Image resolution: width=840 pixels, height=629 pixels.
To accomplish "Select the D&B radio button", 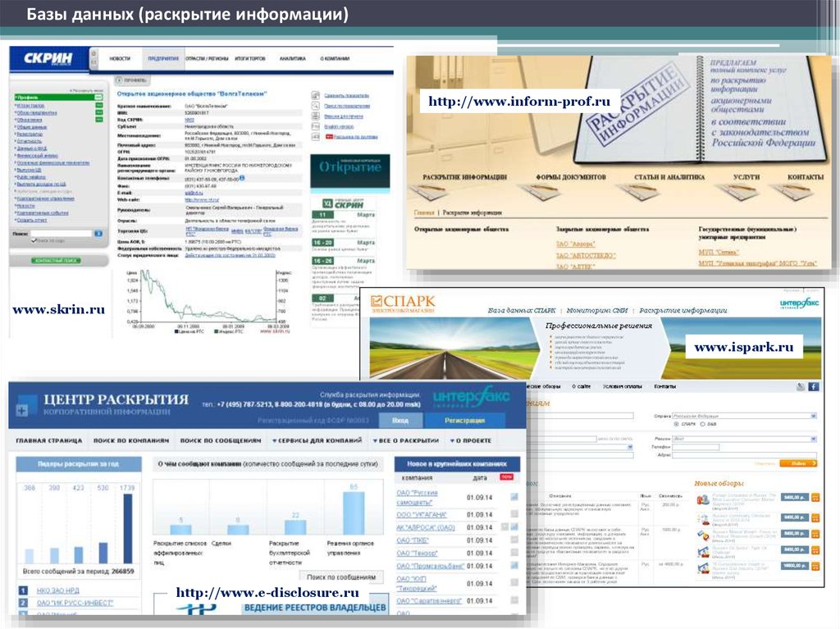I will [x=703, y=424].
